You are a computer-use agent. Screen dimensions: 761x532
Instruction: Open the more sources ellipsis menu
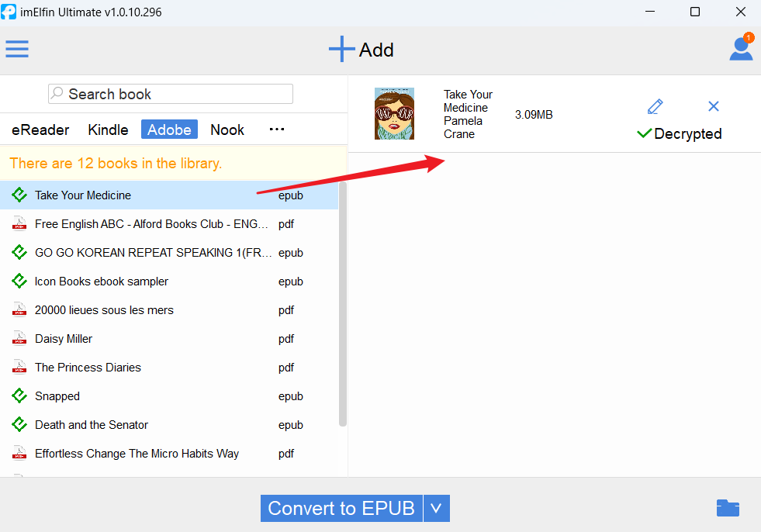(277, 129)
